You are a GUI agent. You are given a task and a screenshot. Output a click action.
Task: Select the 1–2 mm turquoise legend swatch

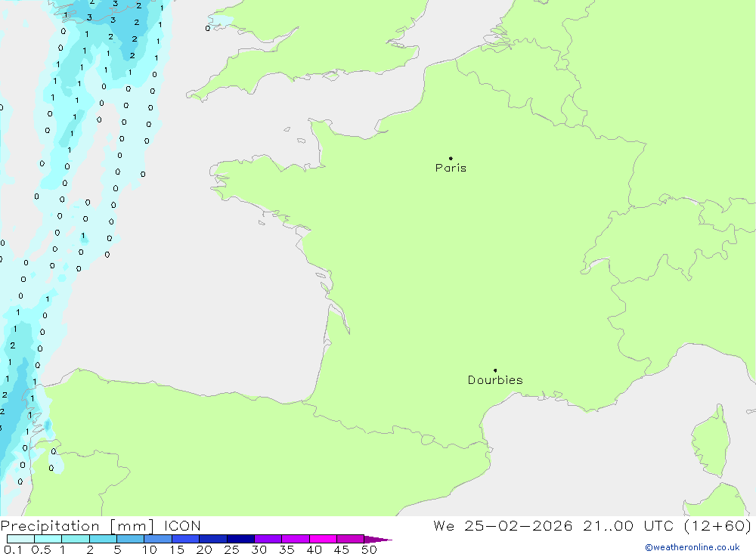coord(75,539)
